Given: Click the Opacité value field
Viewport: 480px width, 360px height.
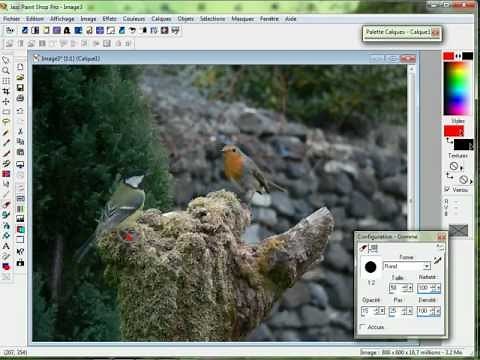Looking at the screenshot, I should tap(370, 311).
